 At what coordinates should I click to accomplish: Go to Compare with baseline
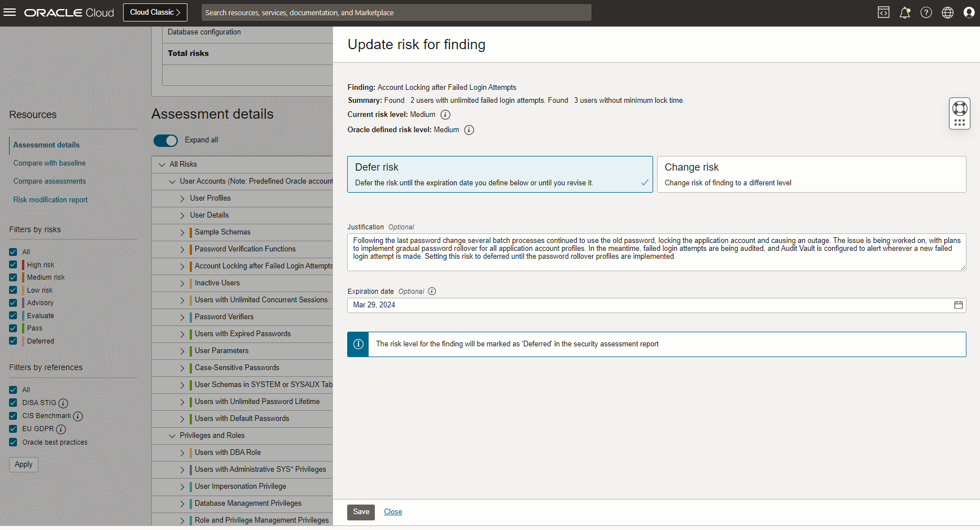[49, 163]
